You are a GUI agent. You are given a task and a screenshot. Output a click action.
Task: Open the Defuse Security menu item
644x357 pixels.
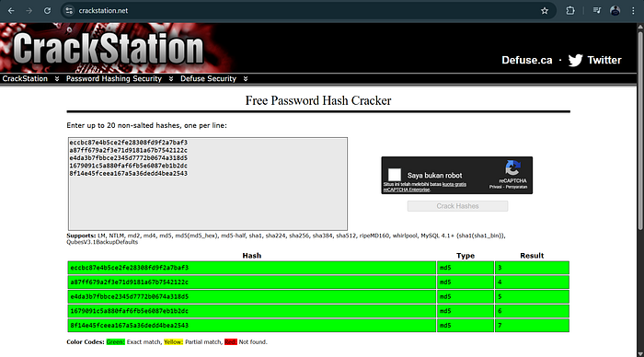click(208, 78)
